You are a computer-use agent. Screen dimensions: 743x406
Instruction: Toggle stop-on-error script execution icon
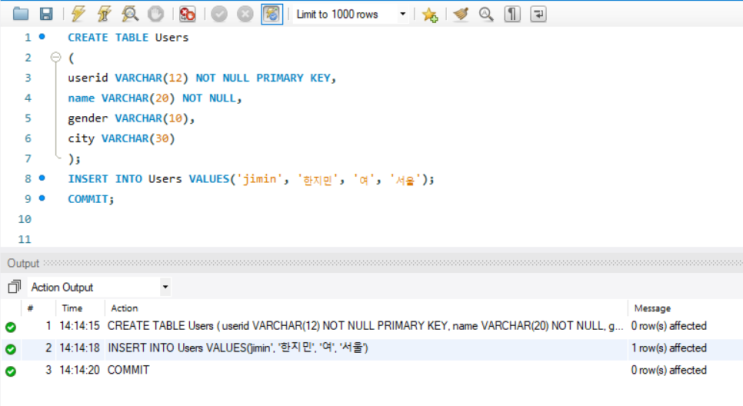[x=187, y=14]
